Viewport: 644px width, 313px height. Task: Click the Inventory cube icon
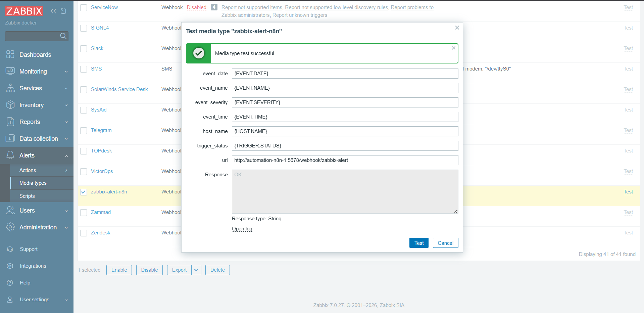pyautogui.click(x=10, y=105)
